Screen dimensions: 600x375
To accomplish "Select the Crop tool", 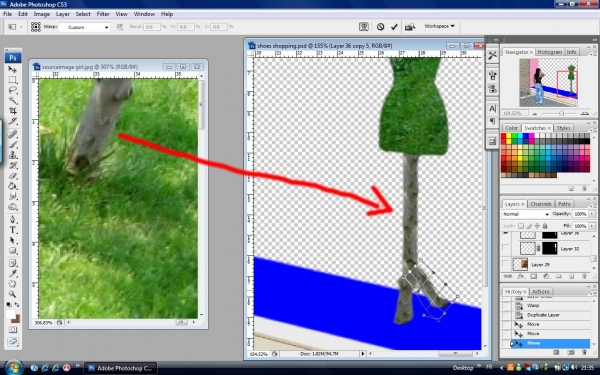I will (x=13, y=111).
